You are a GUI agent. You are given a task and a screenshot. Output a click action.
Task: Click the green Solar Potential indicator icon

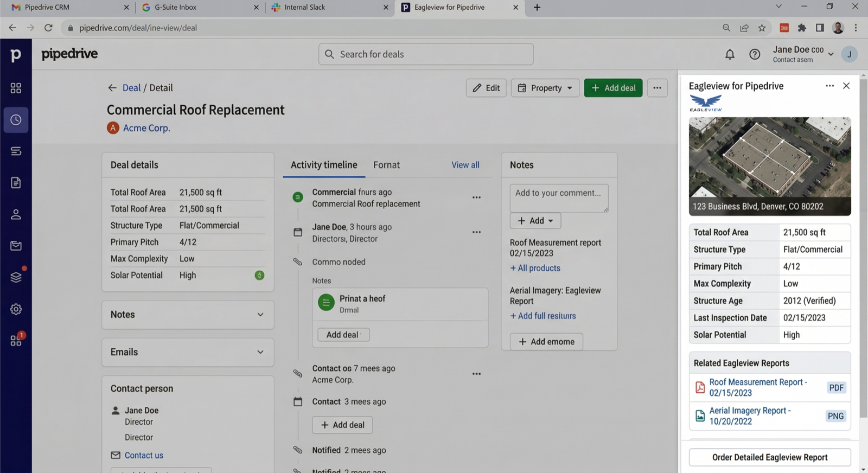[259, 276]
